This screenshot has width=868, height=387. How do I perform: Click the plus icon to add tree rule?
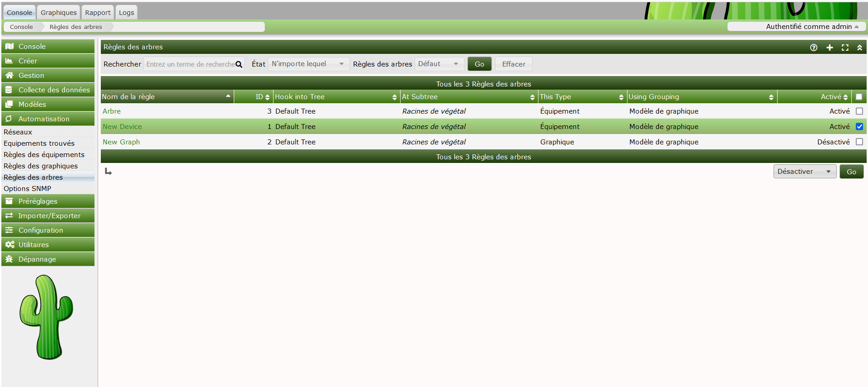(x=830, y=48)
